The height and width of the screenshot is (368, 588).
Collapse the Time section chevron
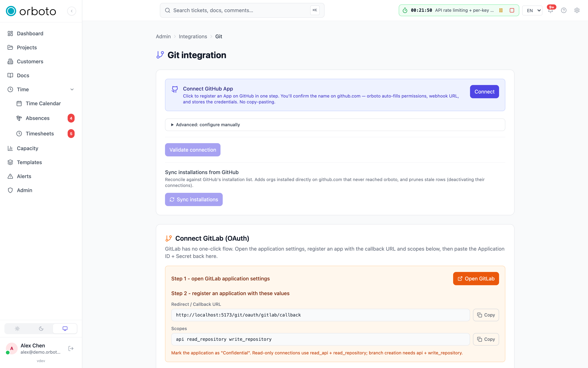coord(72,89)
